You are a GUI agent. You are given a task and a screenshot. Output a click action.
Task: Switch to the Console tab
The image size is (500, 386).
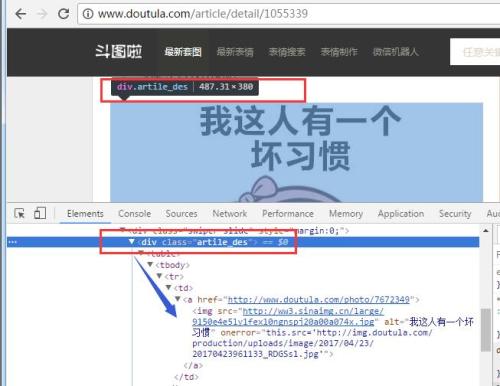coord(135,214)
